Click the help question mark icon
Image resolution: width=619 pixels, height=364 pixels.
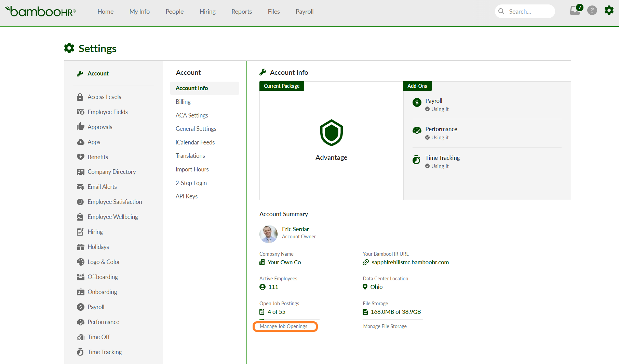coord(592,11)
